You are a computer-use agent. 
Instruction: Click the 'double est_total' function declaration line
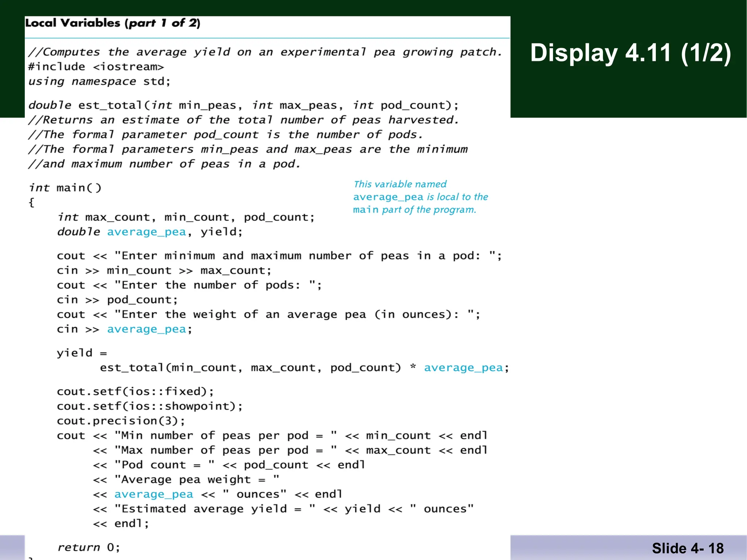[244, 105]
